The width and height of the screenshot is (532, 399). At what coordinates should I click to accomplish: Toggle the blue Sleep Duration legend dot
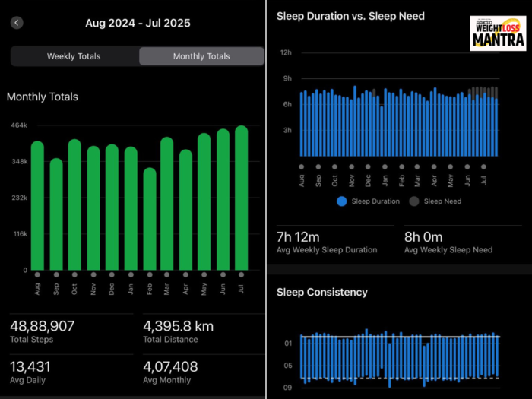click(342, 201)
